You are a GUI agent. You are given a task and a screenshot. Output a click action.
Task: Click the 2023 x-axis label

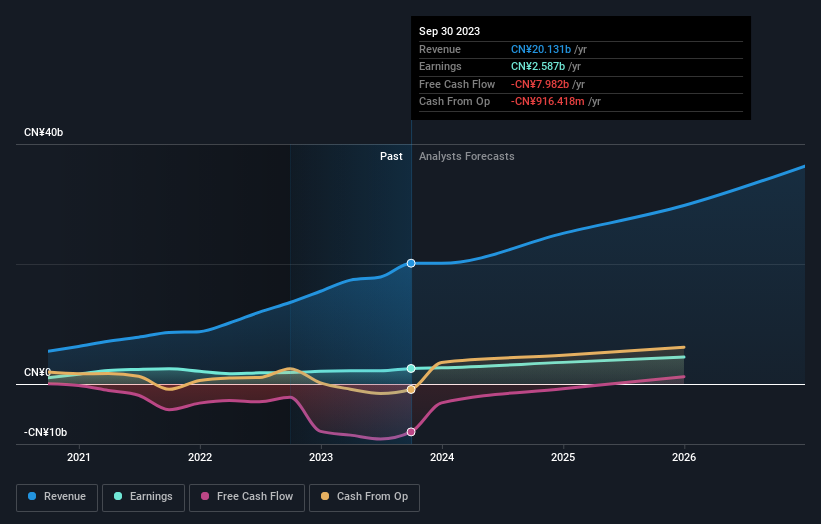(321, 458)
